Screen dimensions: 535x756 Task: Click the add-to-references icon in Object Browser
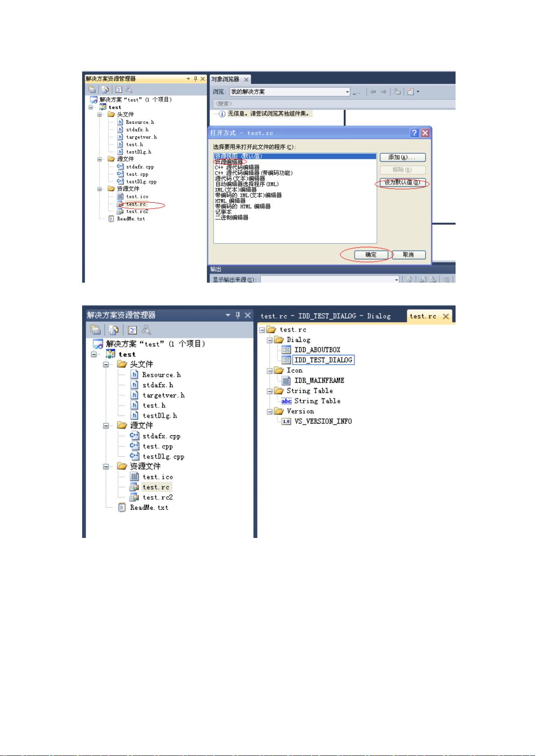pyautogui.click(x=397, y=92)
